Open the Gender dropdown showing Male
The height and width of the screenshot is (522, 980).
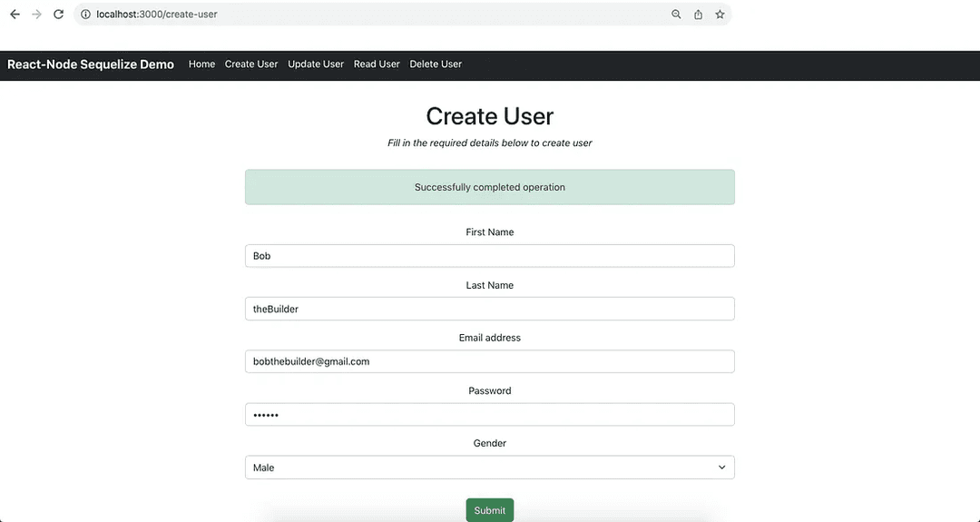[x=490, y=468]
